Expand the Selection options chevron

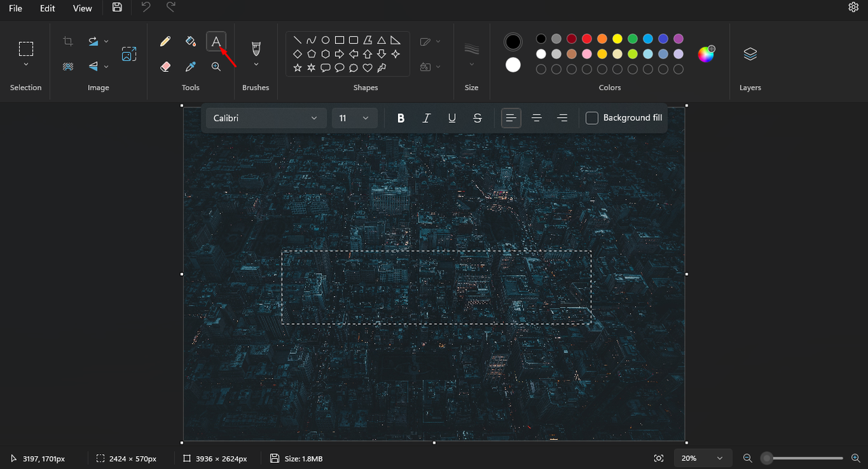click(26, 65)
